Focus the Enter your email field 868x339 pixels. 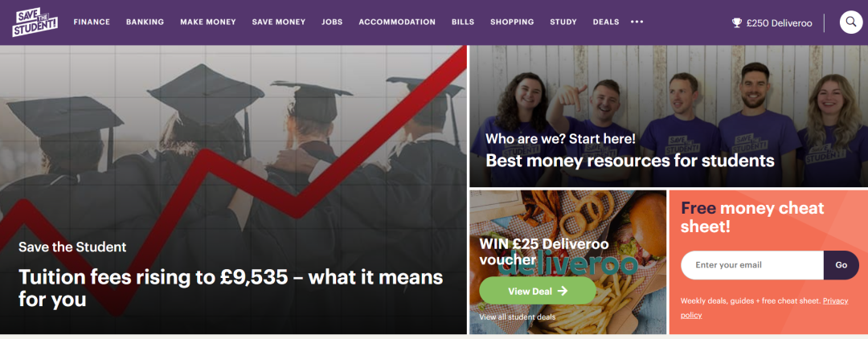752,265
